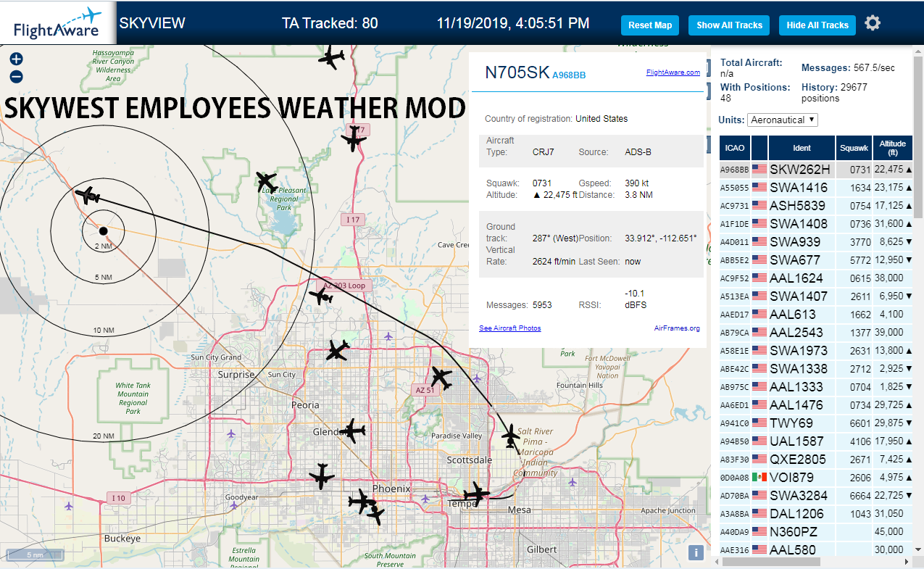Select the SWA1338 table row

(x=817, y=369)
